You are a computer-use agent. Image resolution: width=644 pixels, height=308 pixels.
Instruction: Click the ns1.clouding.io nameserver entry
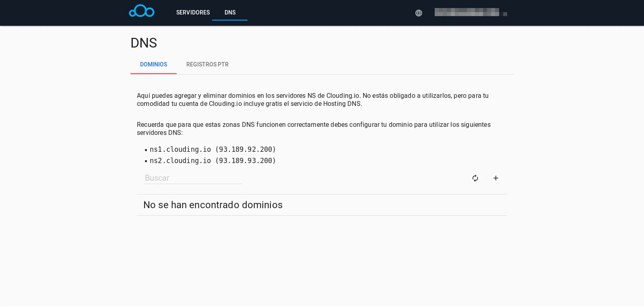[180, 149]
